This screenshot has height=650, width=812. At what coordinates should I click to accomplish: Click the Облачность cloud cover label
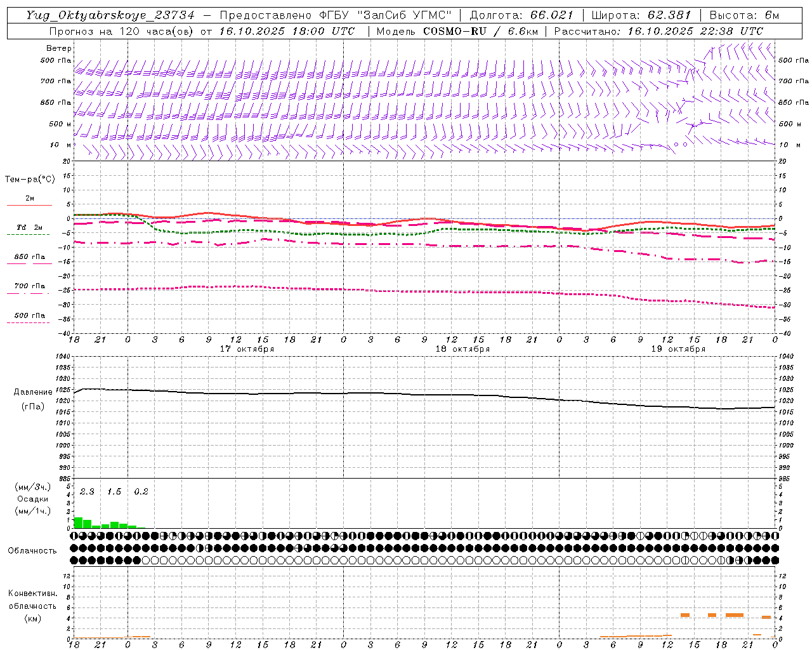[32, 551]
